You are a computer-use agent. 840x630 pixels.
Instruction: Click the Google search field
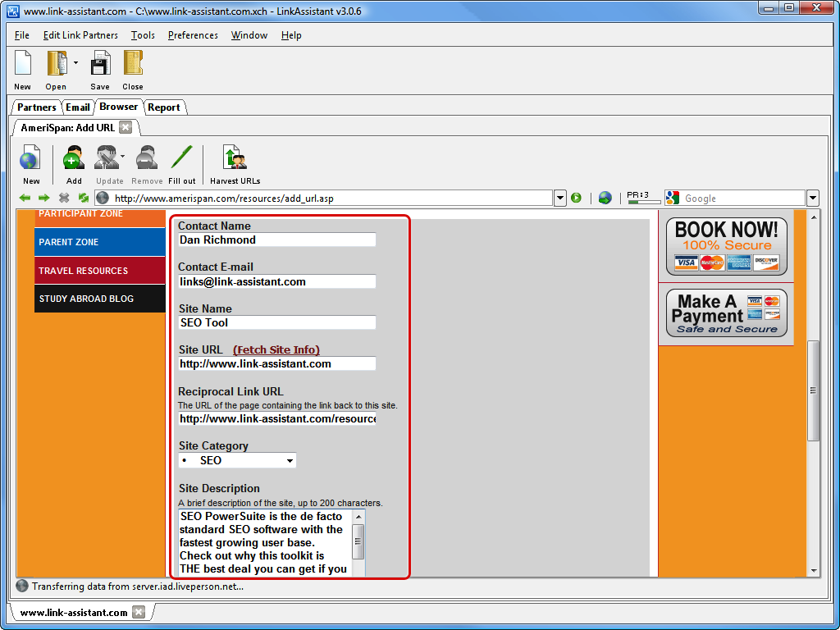[743, 199]
